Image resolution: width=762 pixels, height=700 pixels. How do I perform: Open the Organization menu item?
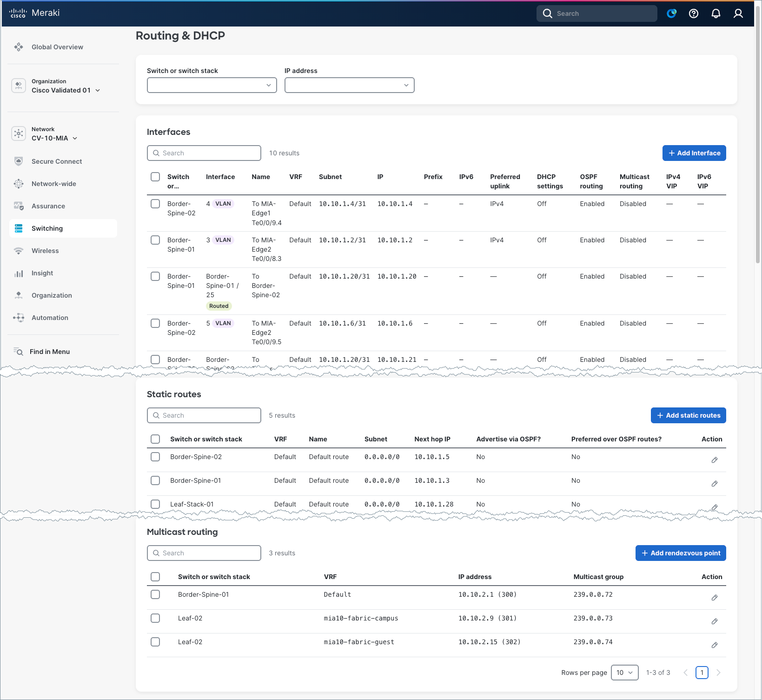click(x=63, y=295)
